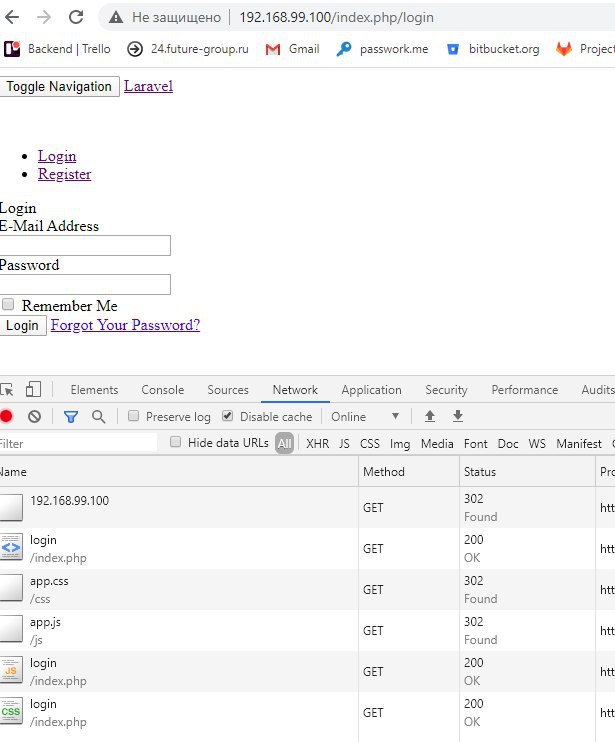Submit with the Login button
The image size is (615, 742).
(22, 326)
